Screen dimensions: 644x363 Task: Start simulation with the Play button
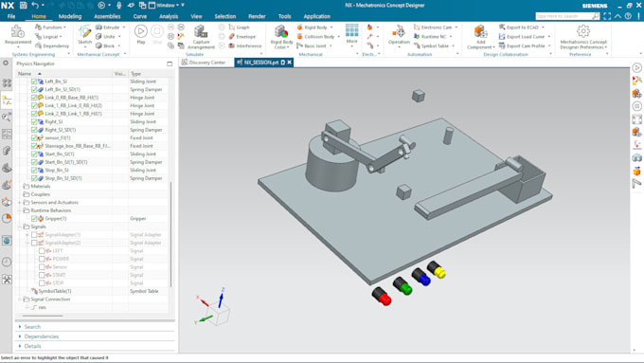click(x=141, y=32)
